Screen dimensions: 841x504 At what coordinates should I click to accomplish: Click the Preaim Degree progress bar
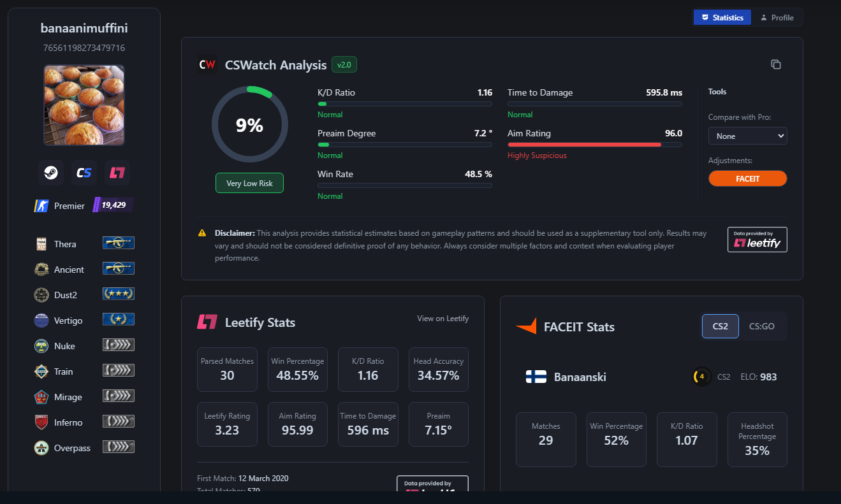405,145
